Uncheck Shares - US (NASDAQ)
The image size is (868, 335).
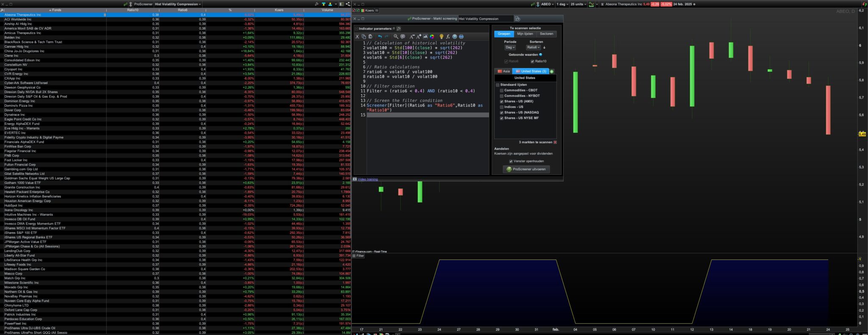pyautogui.click(x=502, y=113)
